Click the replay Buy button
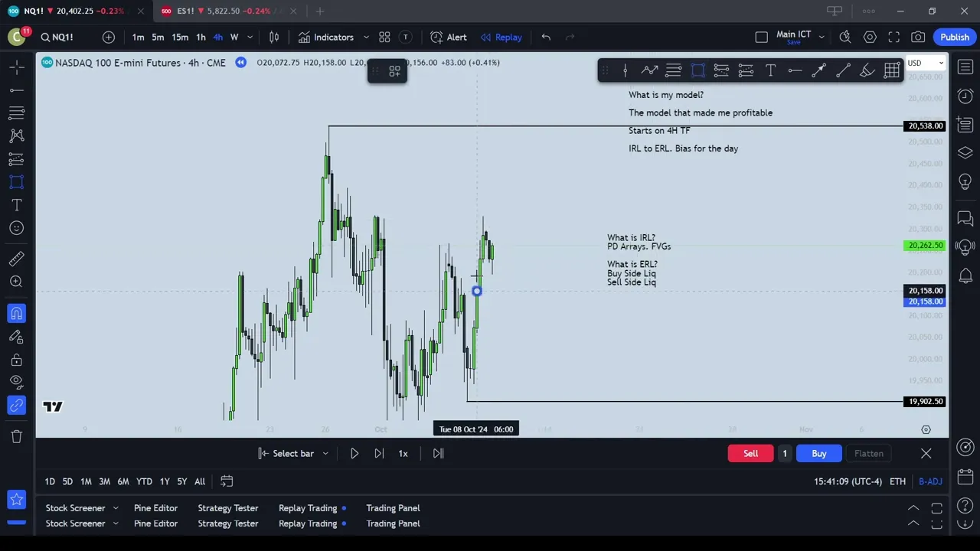 pos(818,453)
